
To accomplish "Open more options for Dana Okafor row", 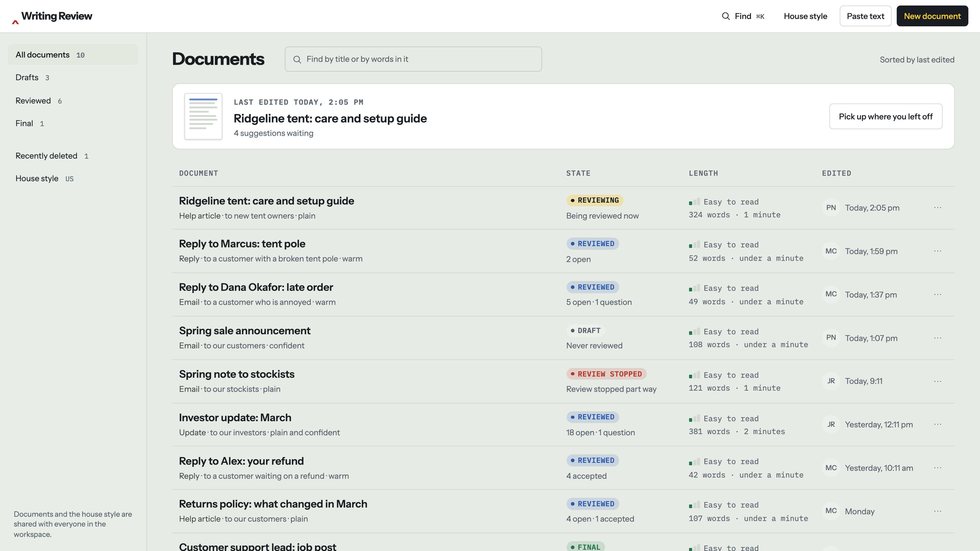I will [937, 294].
